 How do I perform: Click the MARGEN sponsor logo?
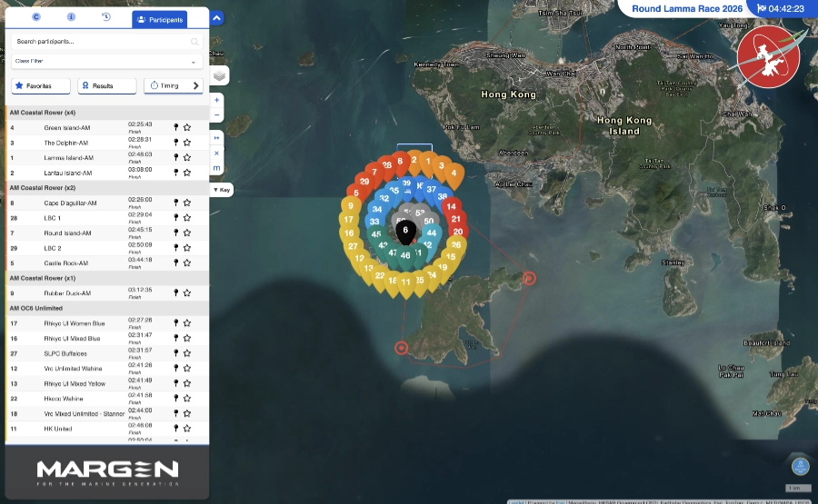pyautogui.click(x=107, y=473)
